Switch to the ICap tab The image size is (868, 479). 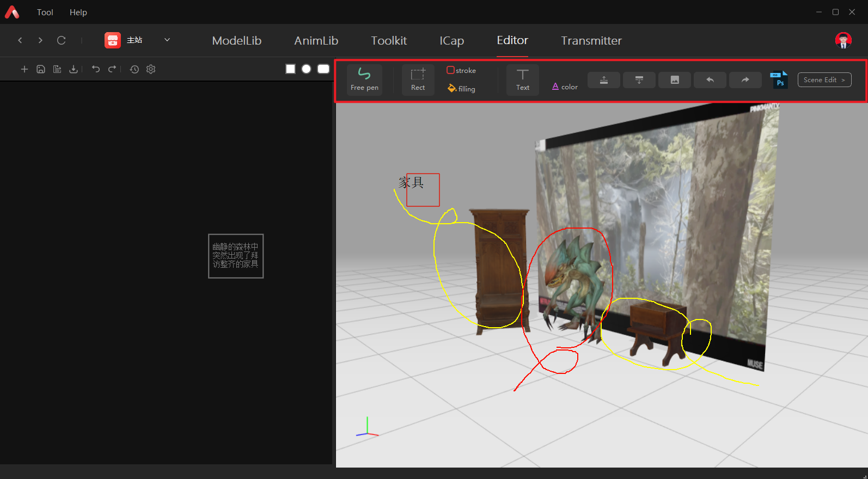coord(452,41)
